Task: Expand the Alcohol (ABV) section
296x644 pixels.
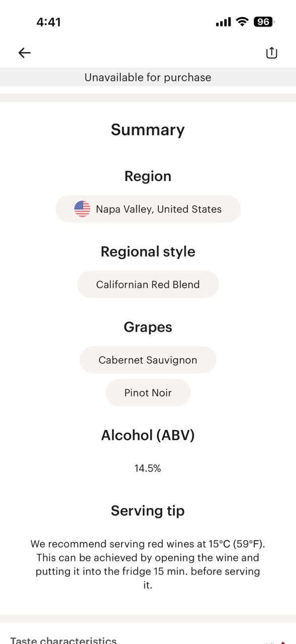Action: (x=148, y=435)
